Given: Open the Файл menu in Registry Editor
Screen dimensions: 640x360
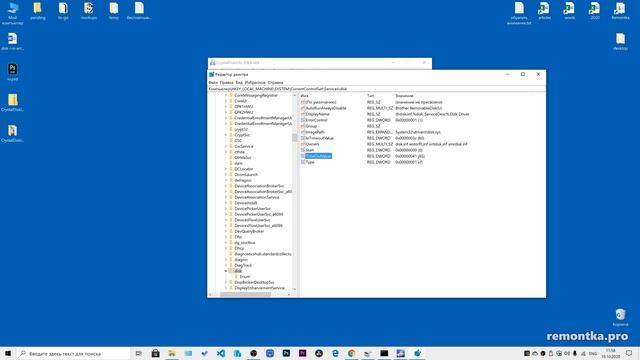Looking at the screenshot, I should [x=213, y=82].
